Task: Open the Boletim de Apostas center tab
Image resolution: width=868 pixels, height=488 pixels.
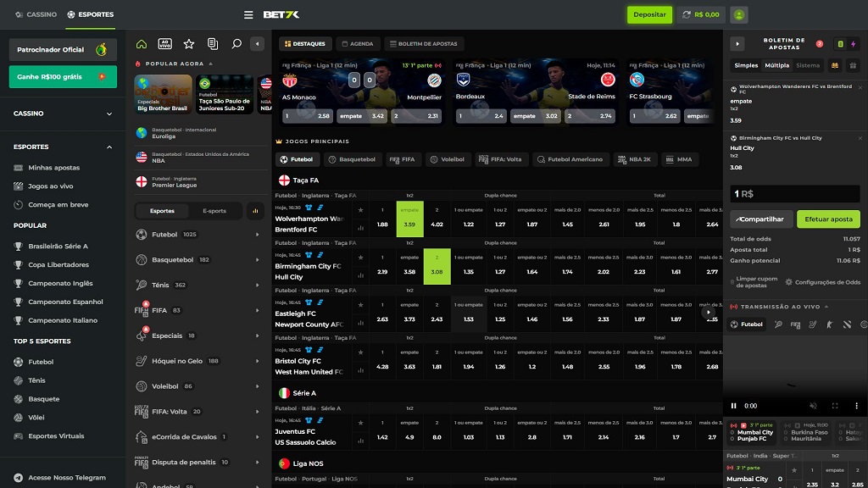Action: (x=424, y=44)
